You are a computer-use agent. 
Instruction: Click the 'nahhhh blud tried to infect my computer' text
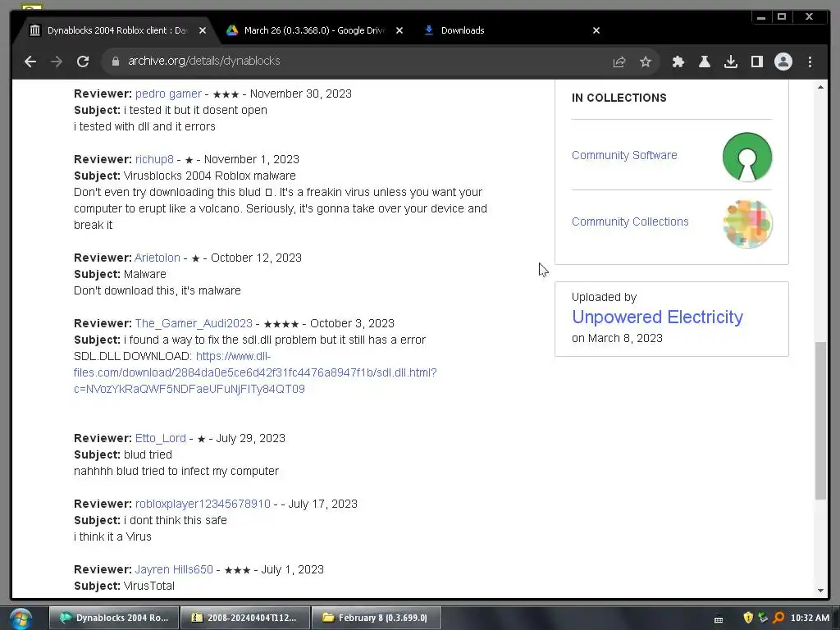click(x=176, y=472)
